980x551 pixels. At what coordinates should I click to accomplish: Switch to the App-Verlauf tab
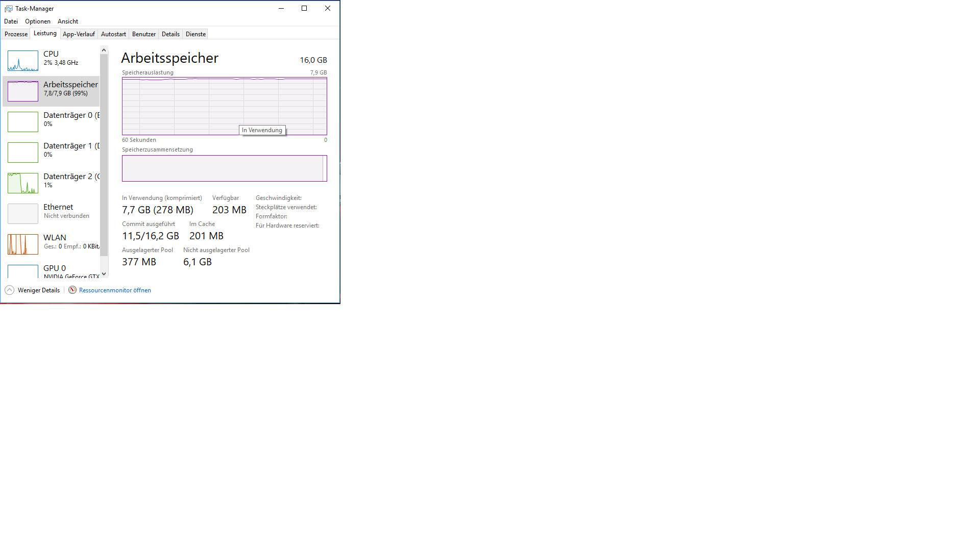79,34
